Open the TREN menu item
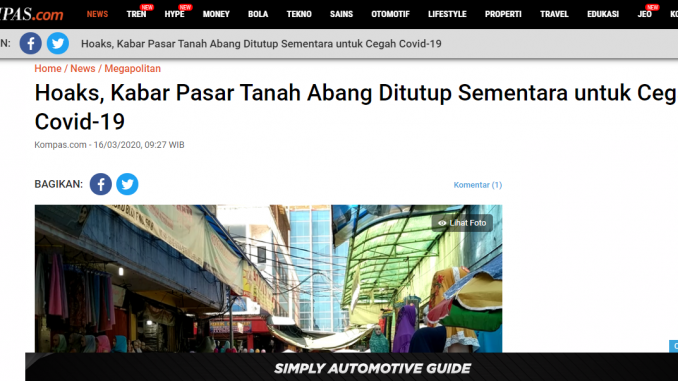Screen dimensions: 678x381 [x=137, y=14]
